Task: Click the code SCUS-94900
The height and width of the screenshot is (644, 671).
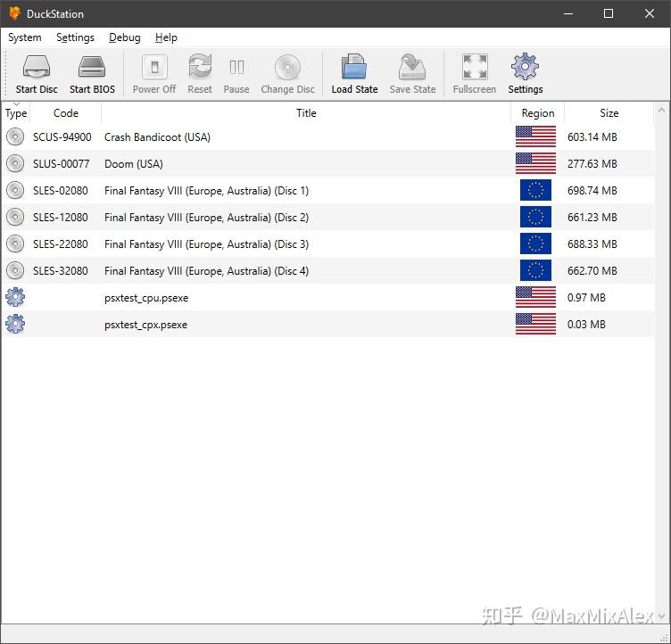Action: pos(62,137)
